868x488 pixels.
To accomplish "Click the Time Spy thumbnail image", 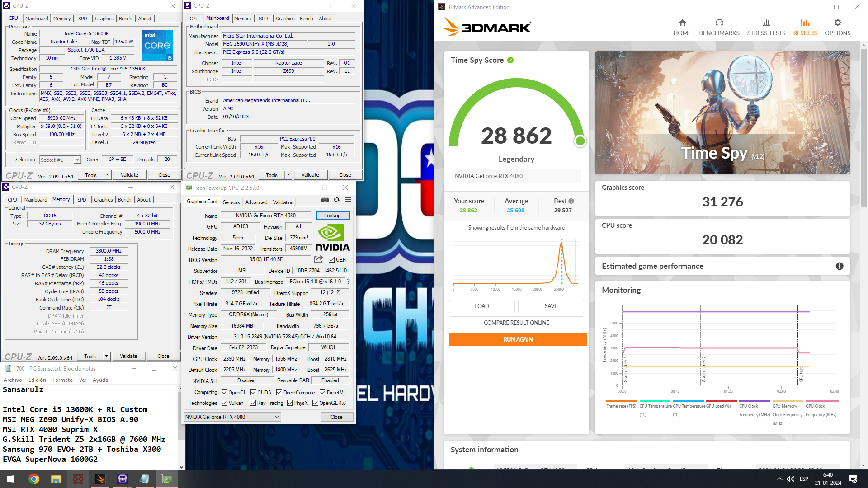I will click(722, 113).
